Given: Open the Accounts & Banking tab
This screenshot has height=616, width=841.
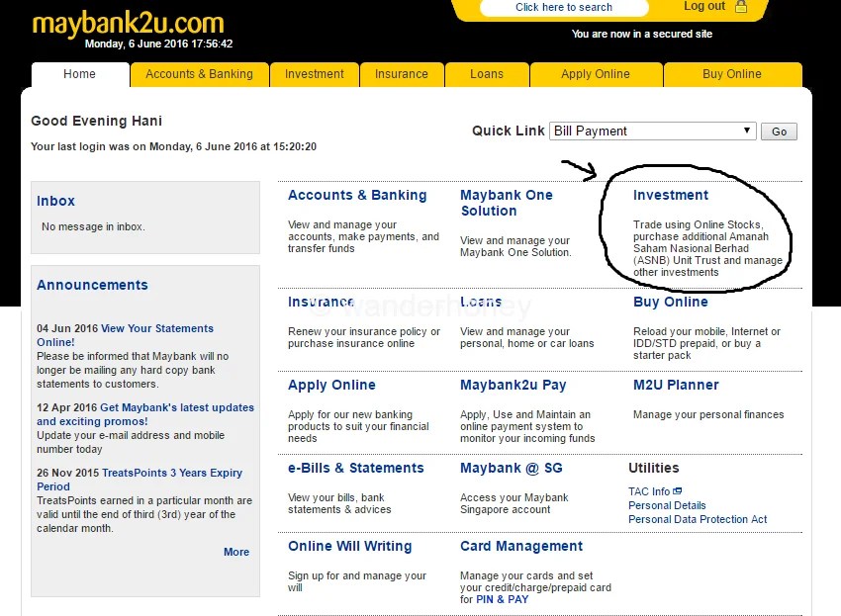Looking at the screenshot, I should coord(199,74).
